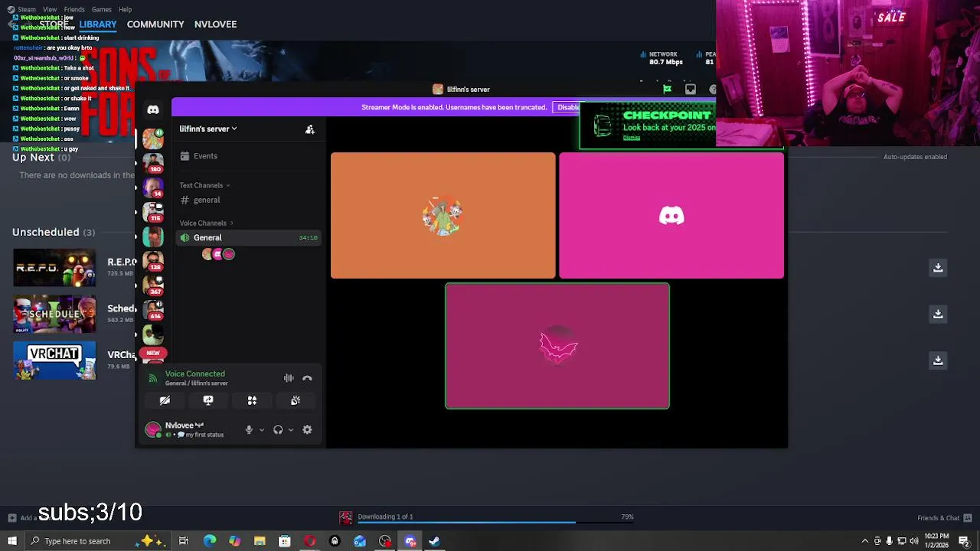Open server with the 128 notification badge
The image size is (980, 551).
coord(153,261)
